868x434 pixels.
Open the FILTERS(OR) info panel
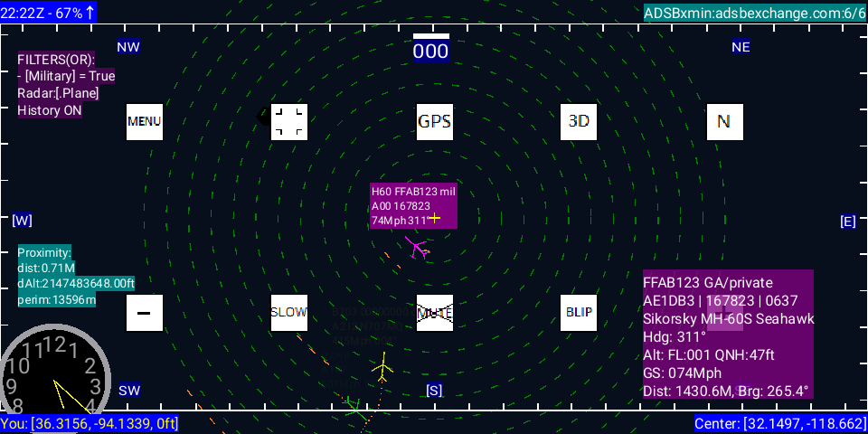pyautogui.click(x=66, y=84)
